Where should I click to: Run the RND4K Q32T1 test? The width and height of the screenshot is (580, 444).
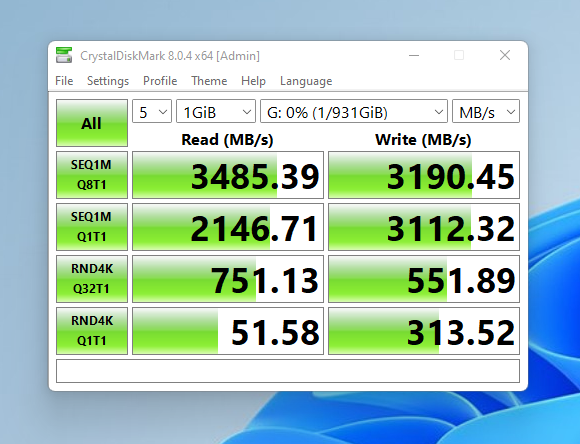[x=92, y=279]
